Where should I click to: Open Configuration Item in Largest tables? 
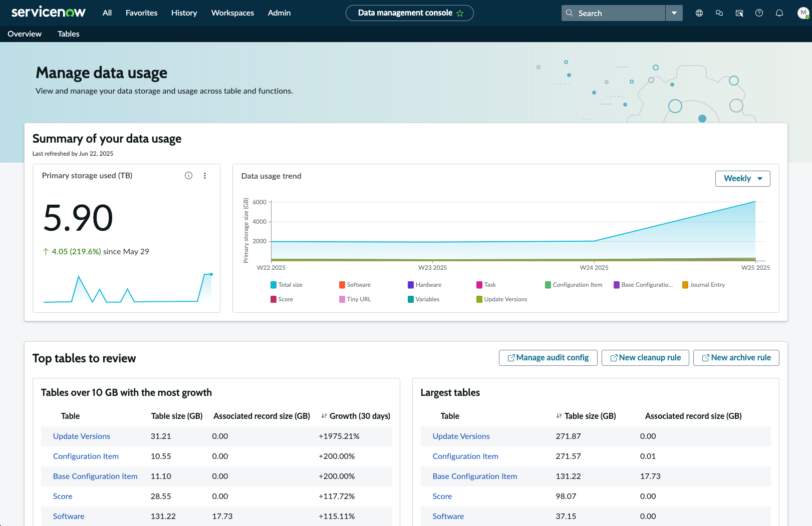(x=465, y=456)
